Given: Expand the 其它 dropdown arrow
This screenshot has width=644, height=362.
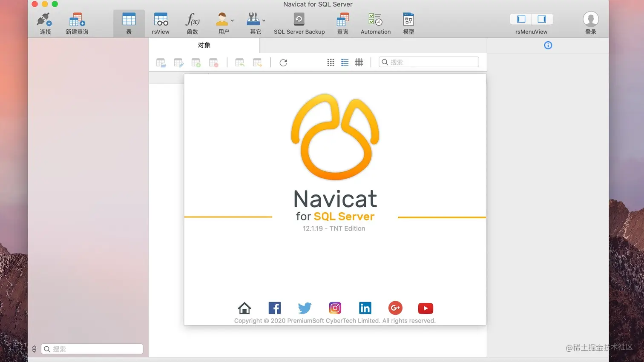Looking at the screenshot, I should pos(264,20).
